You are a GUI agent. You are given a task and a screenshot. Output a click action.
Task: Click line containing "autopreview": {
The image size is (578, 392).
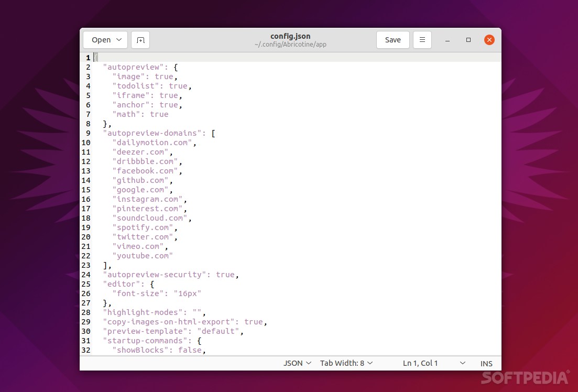pos(140,67)
